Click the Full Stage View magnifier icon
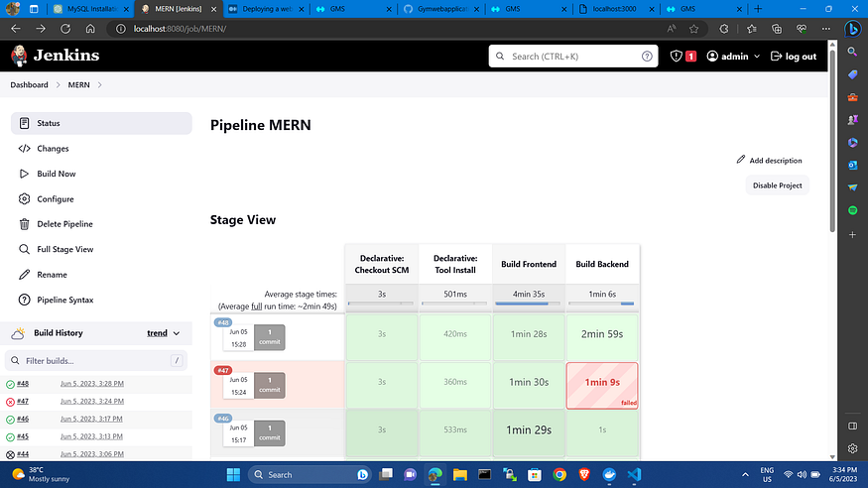The height and width of the screenshot is (488, 868). (24, 249)
